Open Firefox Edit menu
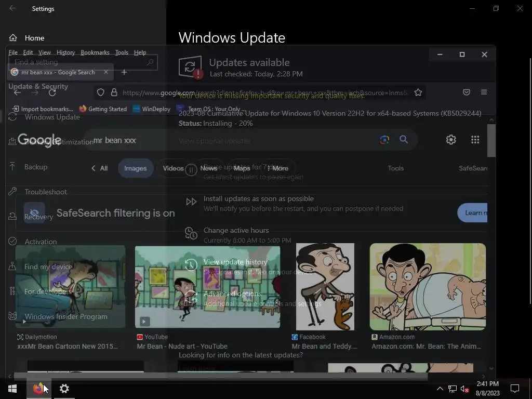Viewport: 532px width, 399px height. 28,52
